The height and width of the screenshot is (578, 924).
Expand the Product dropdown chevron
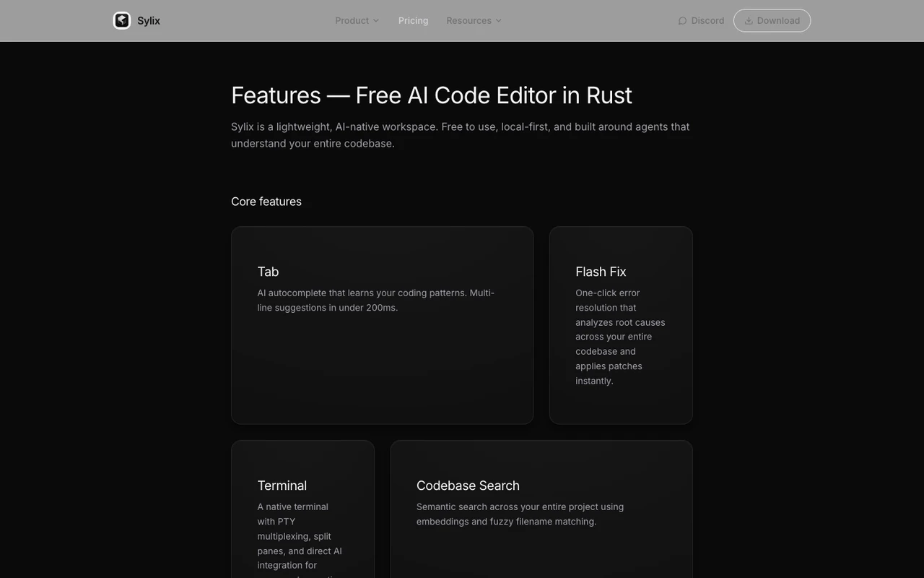click(376, 21)
